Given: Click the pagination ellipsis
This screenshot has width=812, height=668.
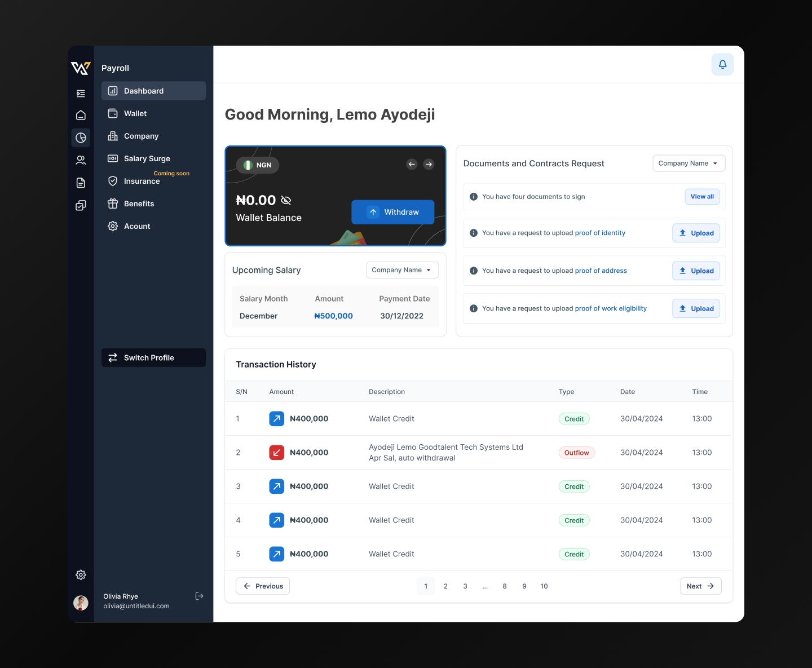Looking at the screenshot, I should coord(485,586).
